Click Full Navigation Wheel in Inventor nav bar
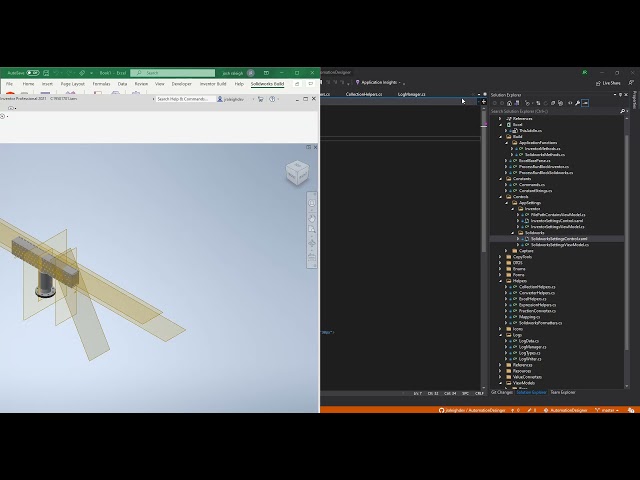 coord(312,203)
